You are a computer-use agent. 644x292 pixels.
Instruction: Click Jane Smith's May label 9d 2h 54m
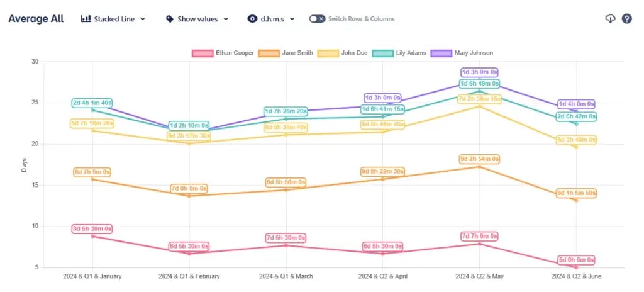coord(479,159)
